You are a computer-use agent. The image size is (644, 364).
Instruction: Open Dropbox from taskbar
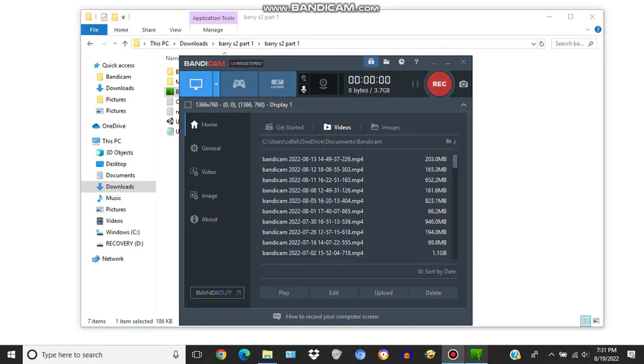click(x=314, y=355)
